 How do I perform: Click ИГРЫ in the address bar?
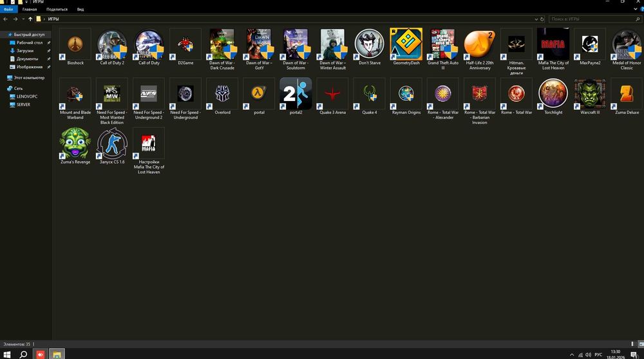click(53, 19)
